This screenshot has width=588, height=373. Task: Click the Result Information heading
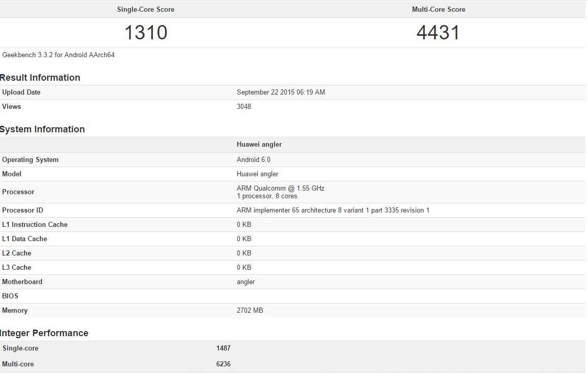[x=40, y=78]
